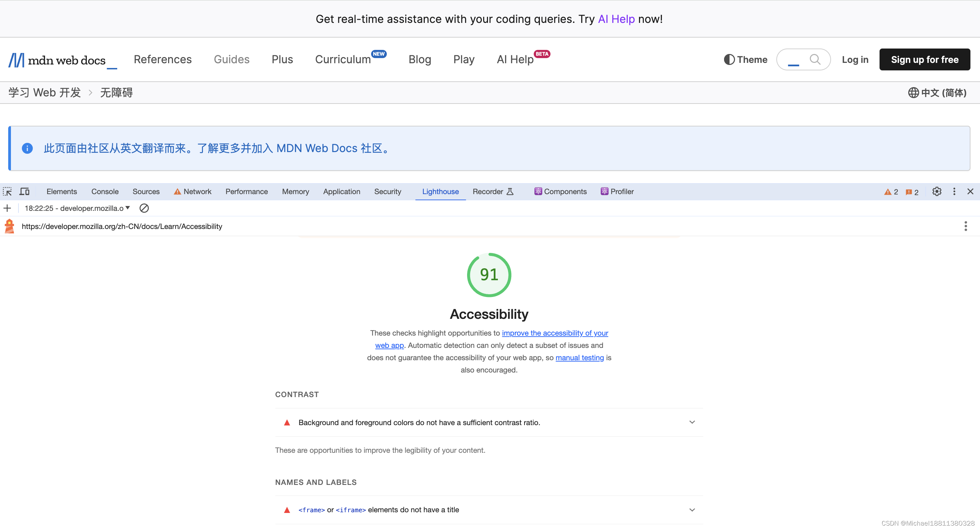Open DevTools settings gear
The height and width of the screenshot is (529, 980).
tap(937, 191)
